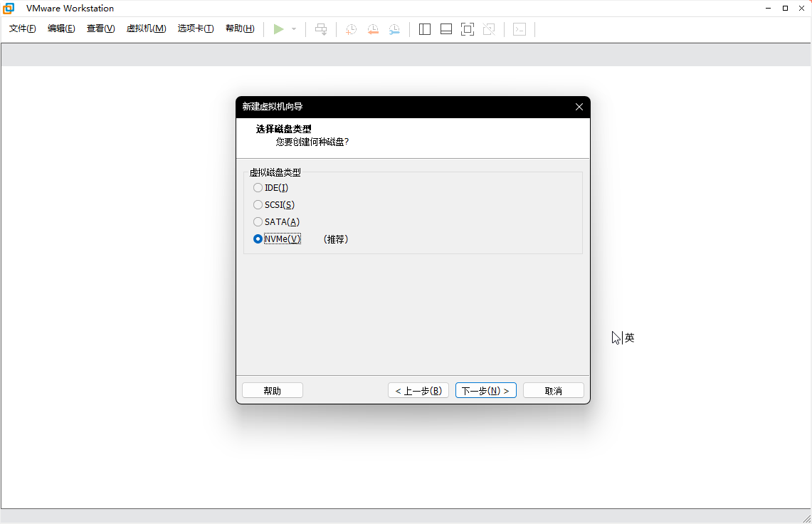Click the 帮助 button in the wizard
812x524 pixels.
click(273, 390)
